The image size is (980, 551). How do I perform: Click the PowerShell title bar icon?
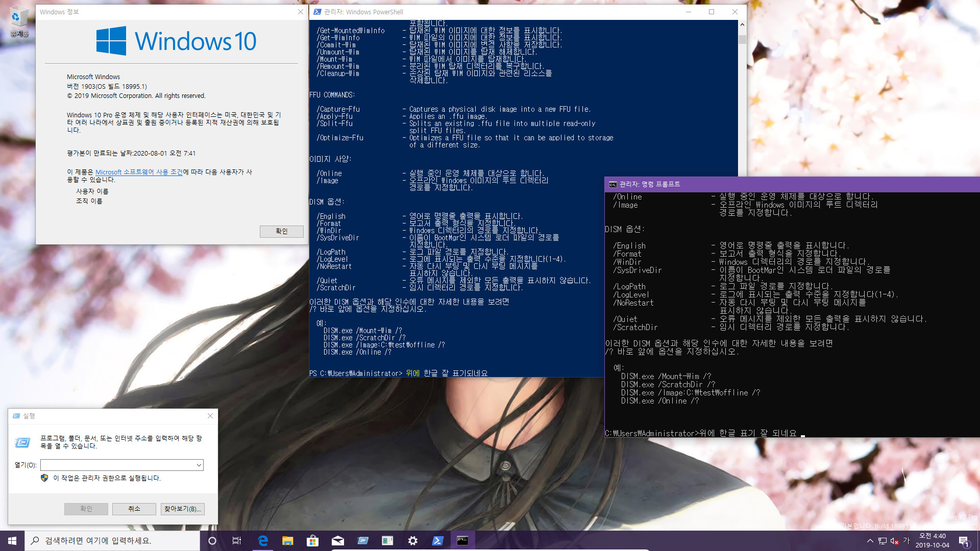317,12
